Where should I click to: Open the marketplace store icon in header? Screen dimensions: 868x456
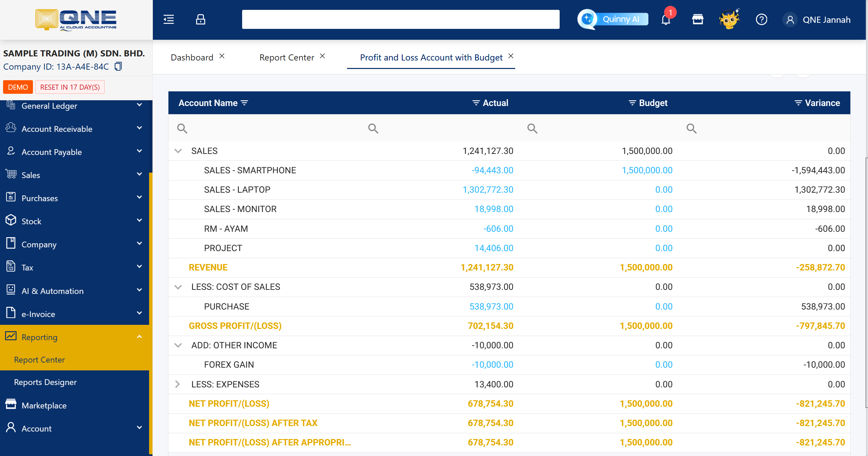pyautogui.click(x=698, y=19)
